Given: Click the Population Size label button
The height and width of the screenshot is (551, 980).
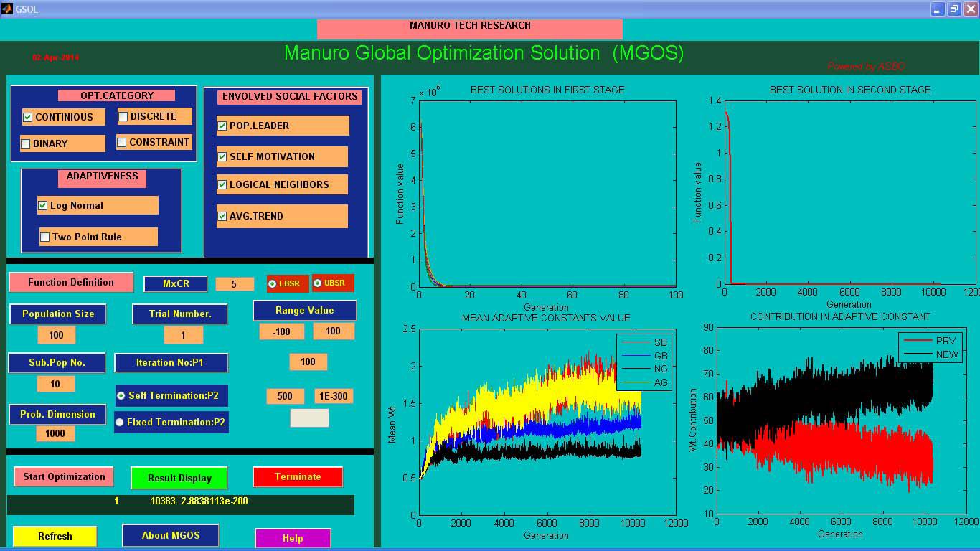Looking at the screenshot, I should [x=58, y=314].
